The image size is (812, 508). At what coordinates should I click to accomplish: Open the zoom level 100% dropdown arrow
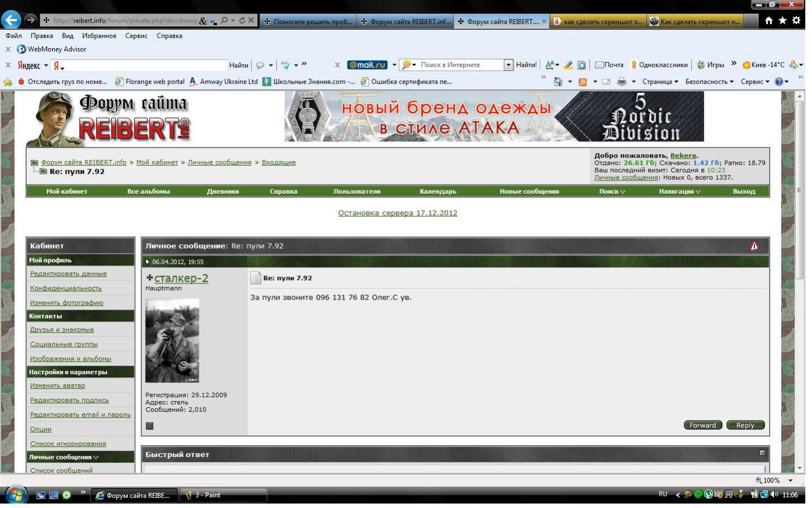point(790,481)
